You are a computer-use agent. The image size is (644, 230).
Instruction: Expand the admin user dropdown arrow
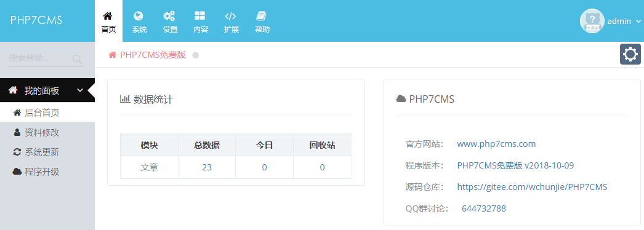click(x=638, y=22)
